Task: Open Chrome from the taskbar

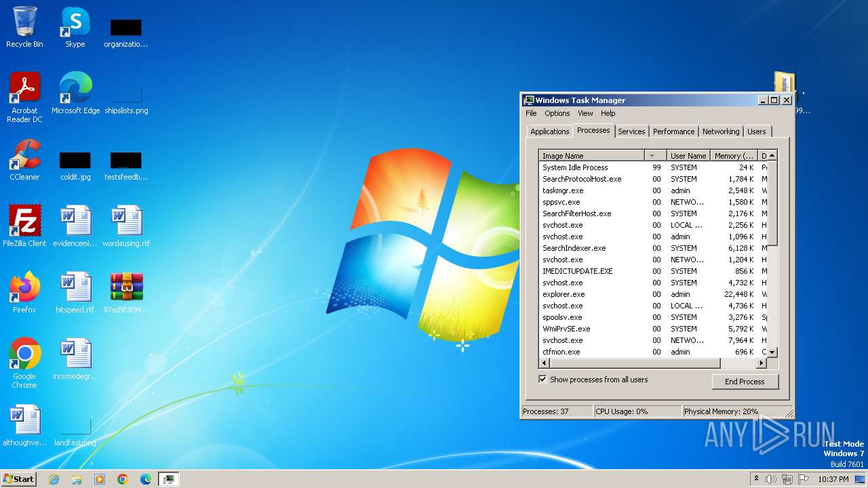Action: 123,479
